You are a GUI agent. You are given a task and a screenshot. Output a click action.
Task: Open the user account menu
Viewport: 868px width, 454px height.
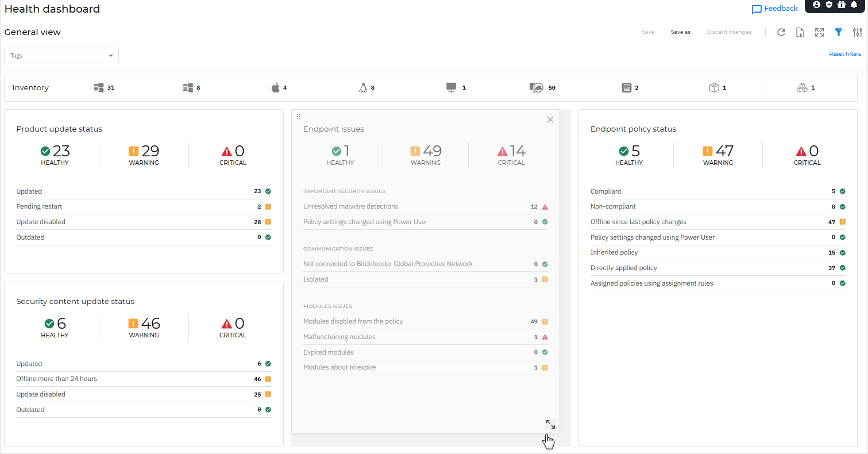coord(817,5)
